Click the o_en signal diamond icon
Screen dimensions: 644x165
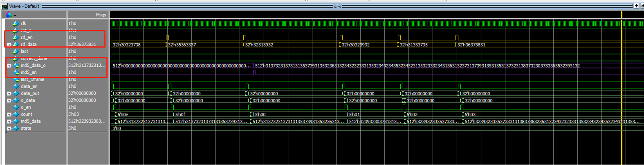coord(16,107)
